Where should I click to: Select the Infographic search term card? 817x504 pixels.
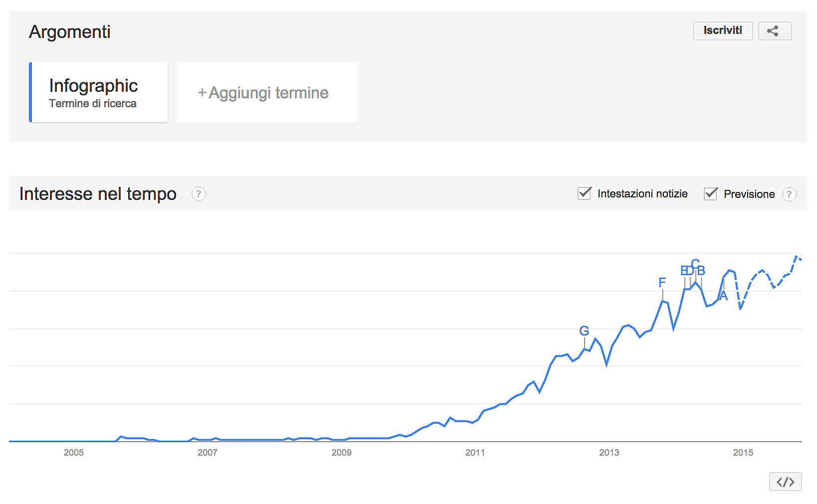[99, 92]
